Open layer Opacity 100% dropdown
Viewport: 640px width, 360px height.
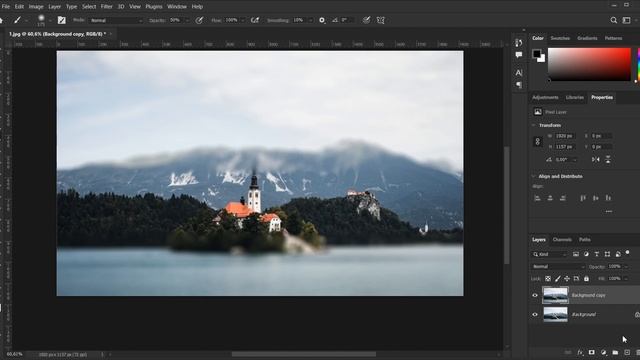627,267
